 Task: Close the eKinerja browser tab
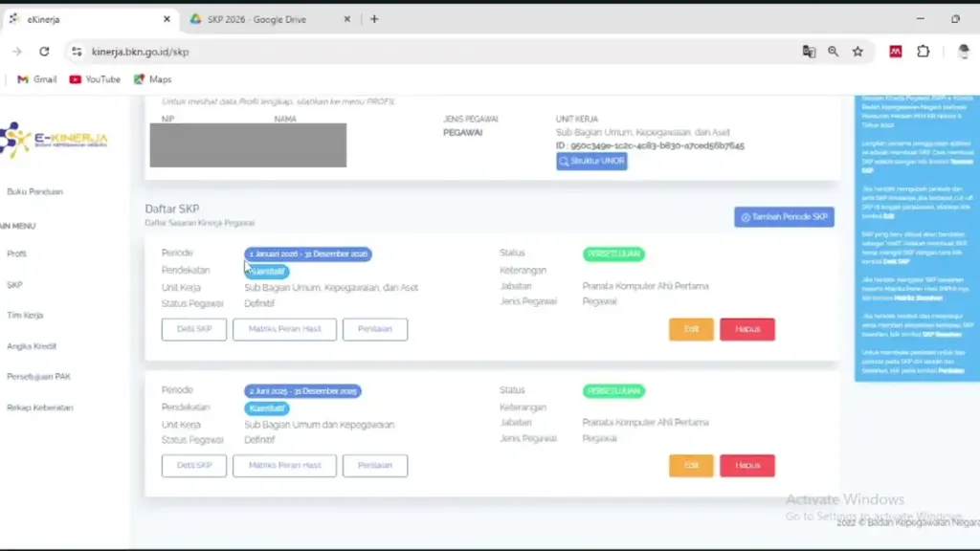click(167, 19)
